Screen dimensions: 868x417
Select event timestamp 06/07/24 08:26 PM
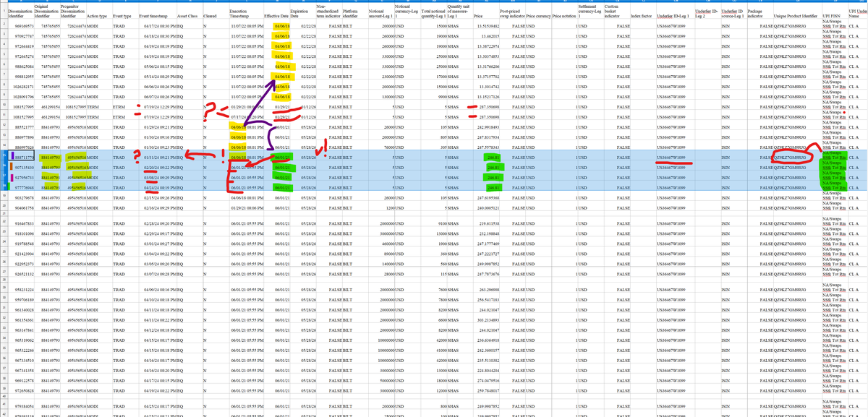coord(158,95)
